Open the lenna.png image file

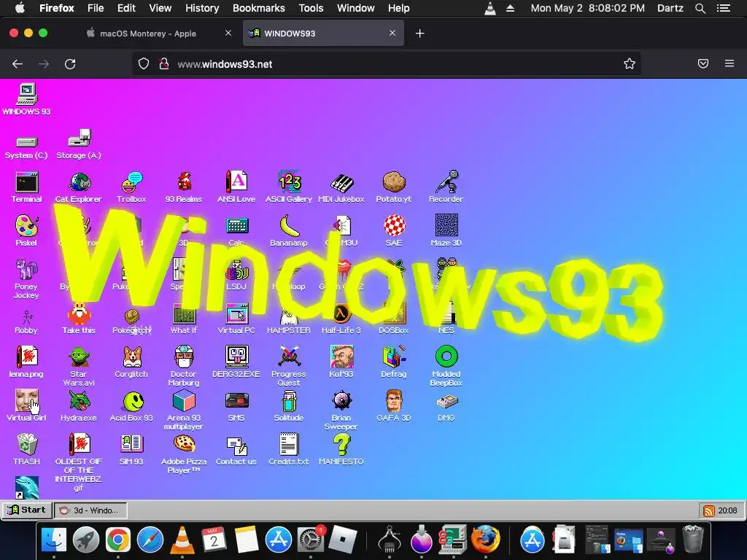coord(27,357)
